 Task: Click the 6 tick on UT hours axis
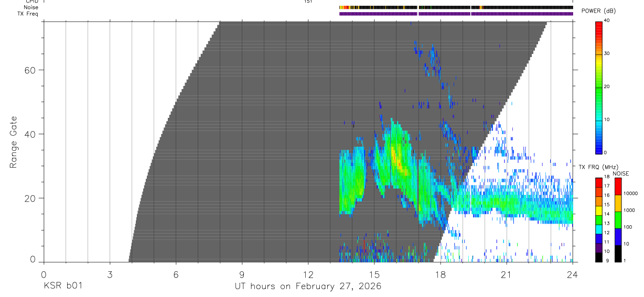pos(176,274)
